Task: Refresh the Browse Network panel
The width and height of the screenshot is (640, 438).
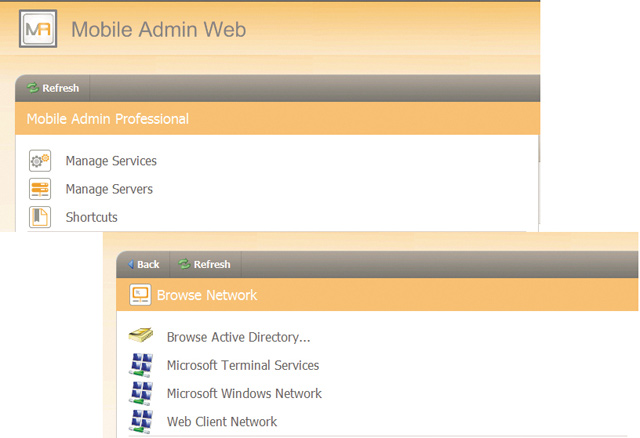Action: 204,265
